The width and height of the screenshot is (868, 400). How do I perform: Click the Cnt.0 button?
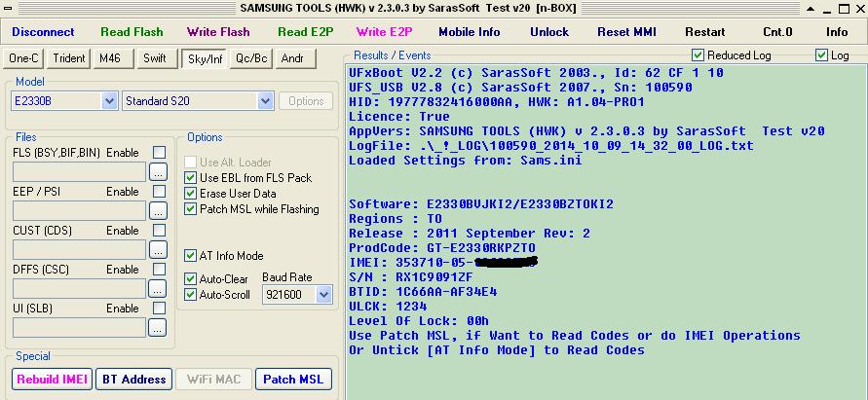click(x=777, y=32)
